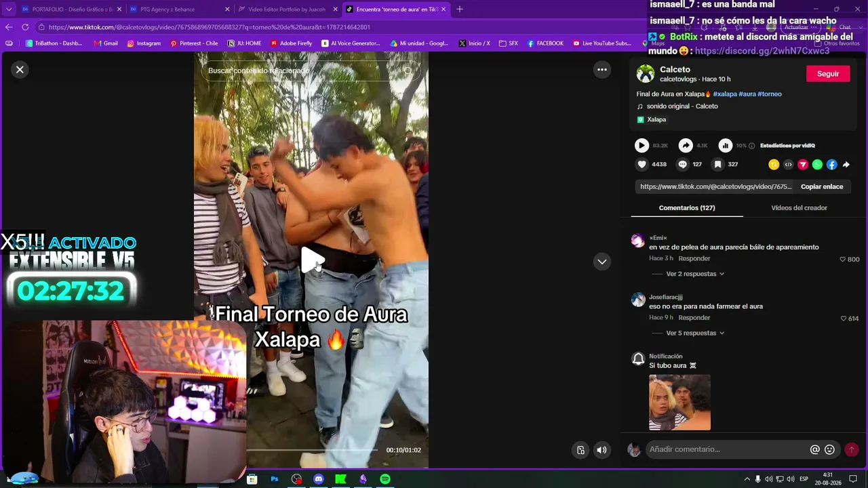Click the vidIQ views play icon
868x488 pixels.
642,145
